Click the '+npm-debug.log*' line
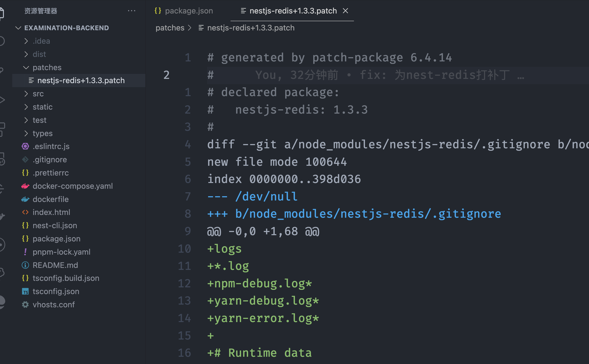Screen dimensions: 589x364 (x=260, y=284)
